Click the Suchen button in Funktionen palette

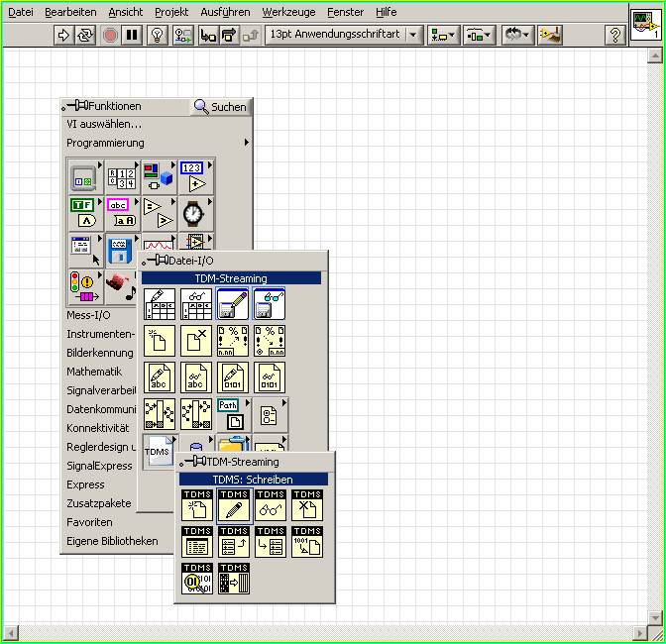coord(220,107)
